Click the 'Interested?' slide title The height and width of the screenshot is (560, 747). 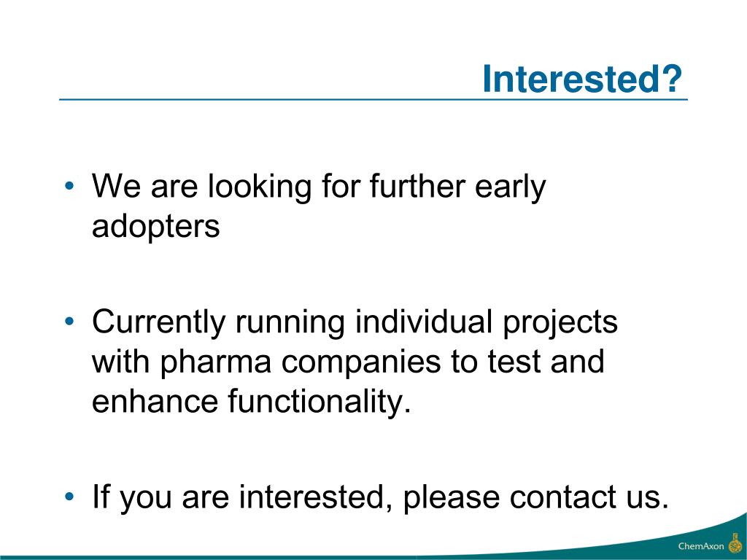coord(583,79)
